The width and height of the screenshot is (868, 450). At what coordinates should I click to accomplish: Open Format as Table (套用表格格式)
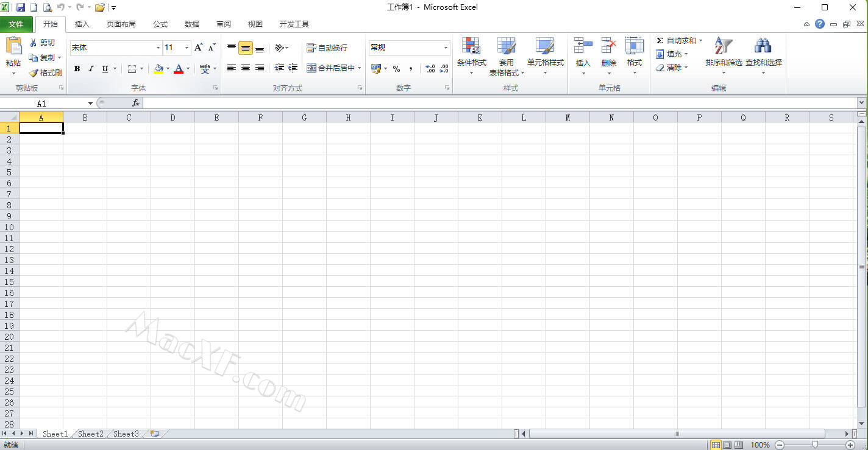click(x=507, y=56)
